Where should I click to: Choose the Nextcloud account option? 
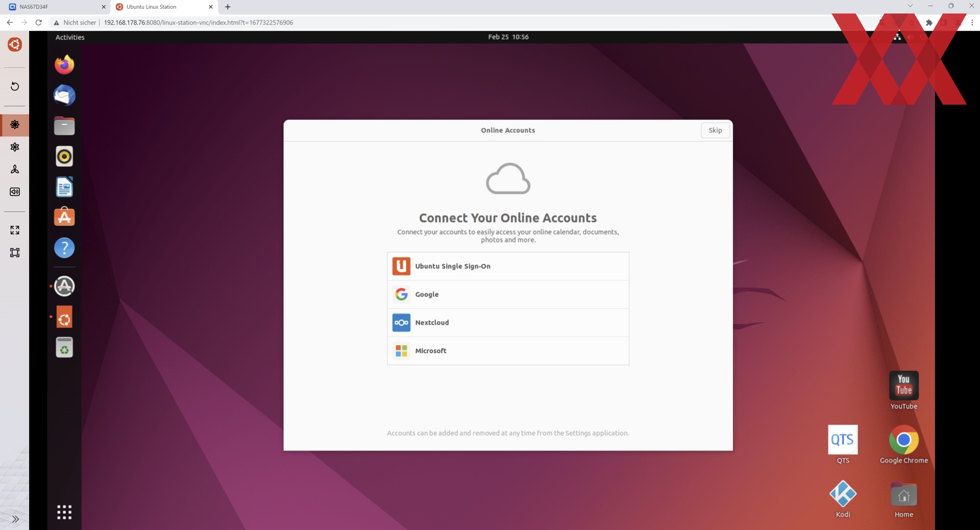pyautogui.click(x=508, y=323)
